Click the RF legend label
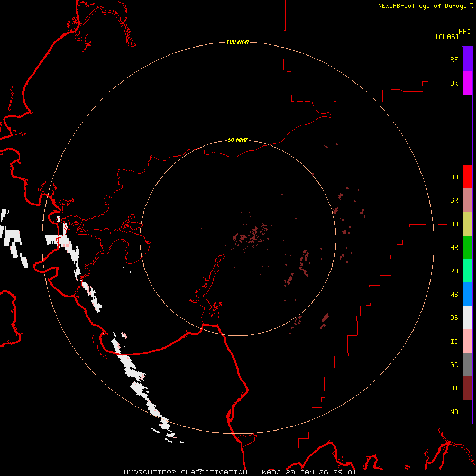The width and height of the screenshot is (476, 476). 454,59
